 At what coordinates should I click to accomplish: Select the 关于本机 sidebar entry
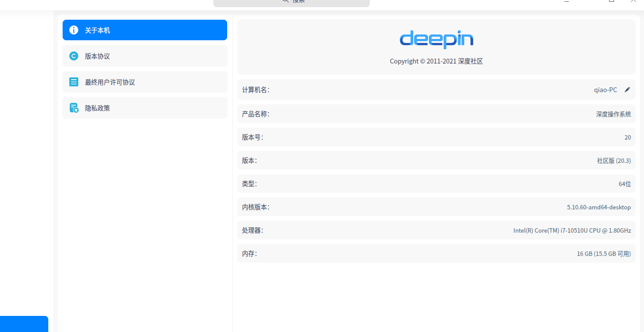tap(145, 30)
